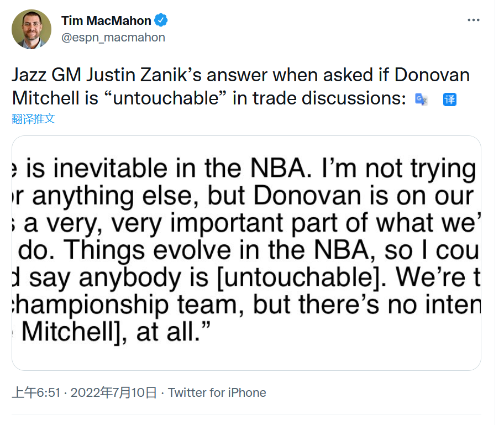This screenshot has height=425, width=504.
Task: Open the three-dot more options menu
Action: (x=474, y=20)
